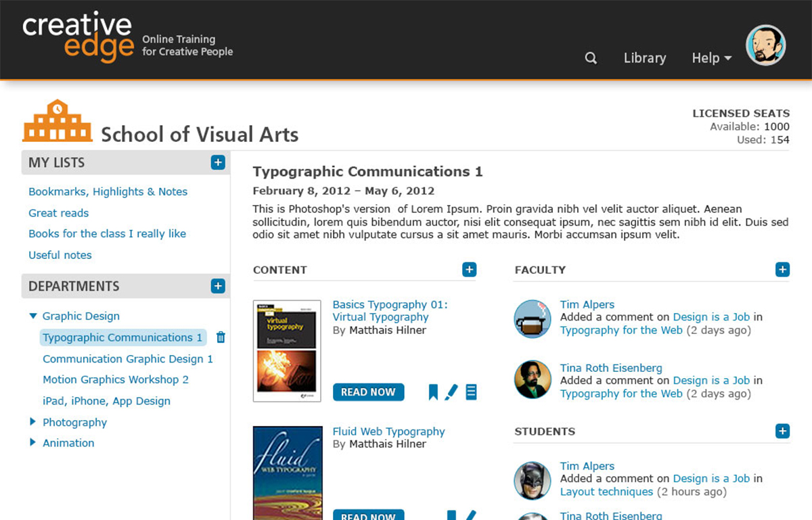Image resolution: width=812 pixels, height=520 pixels.
Task: Add a faculty member via plus icon
Action: (782, 270)
